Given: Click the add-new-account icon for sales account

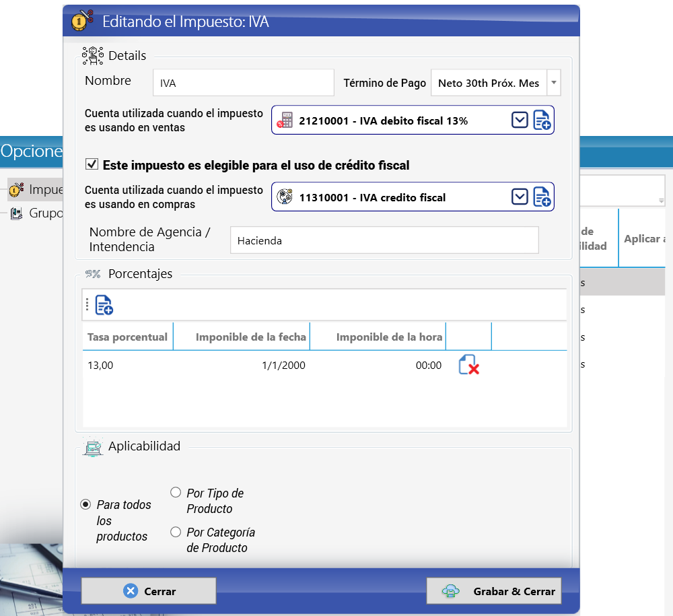Looking at the screenshot, I should pyautogui.click(x=542, y=121).
